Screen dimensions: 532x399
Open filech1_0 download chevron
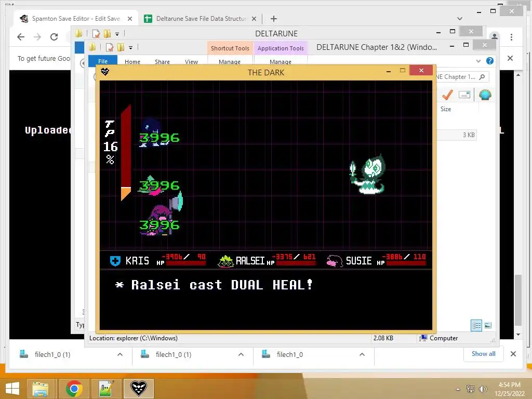click(x=362, y=354)
